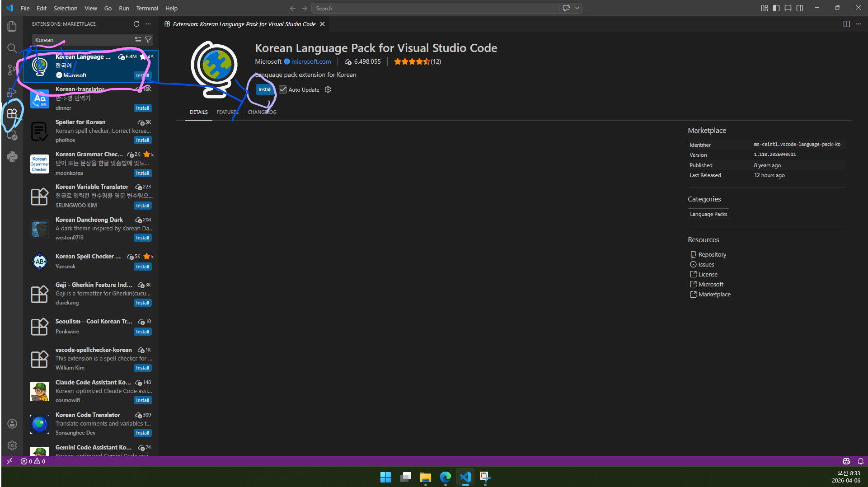This screenshot has height=487, width=868.
Task: Split the editor to the right
Action: 847,24
